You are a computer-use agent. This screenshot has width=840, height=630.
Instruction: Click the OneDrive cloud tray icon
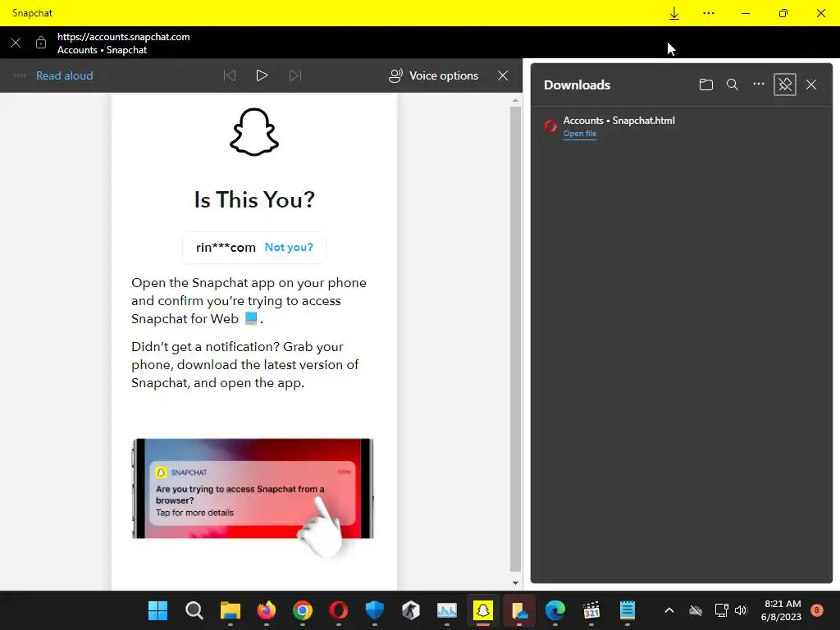click(696, 610)
